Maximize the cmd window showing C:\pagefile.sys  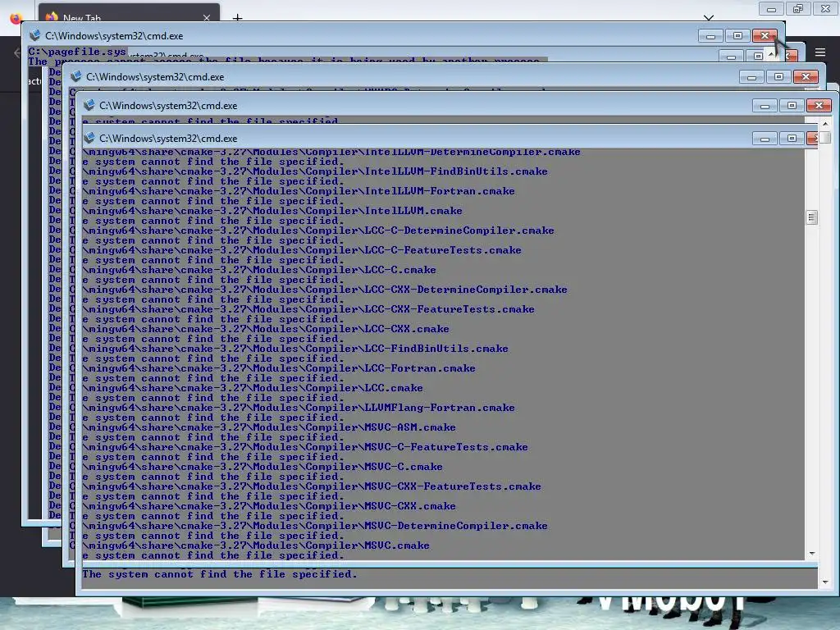click(737, 36)
